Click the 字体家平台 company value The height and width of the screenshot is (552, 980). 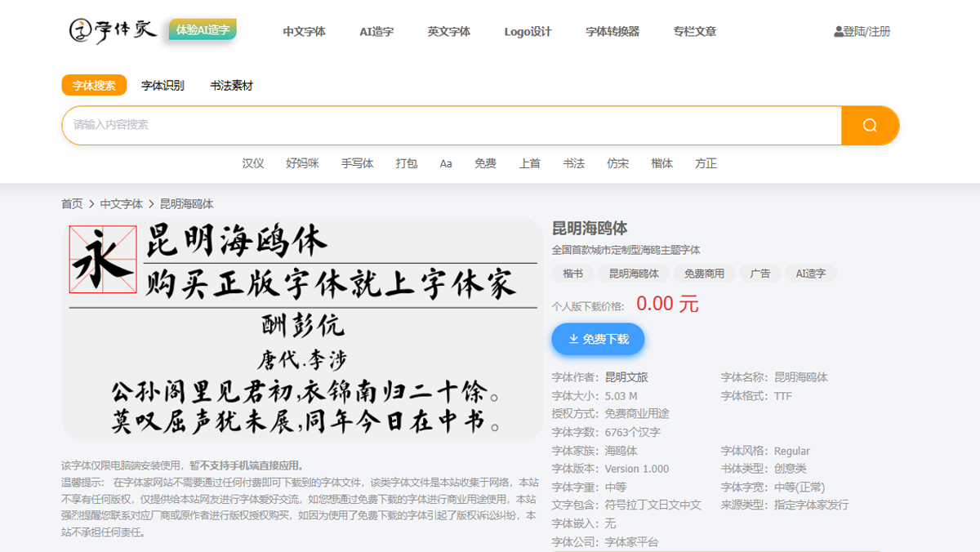(631, 542)
